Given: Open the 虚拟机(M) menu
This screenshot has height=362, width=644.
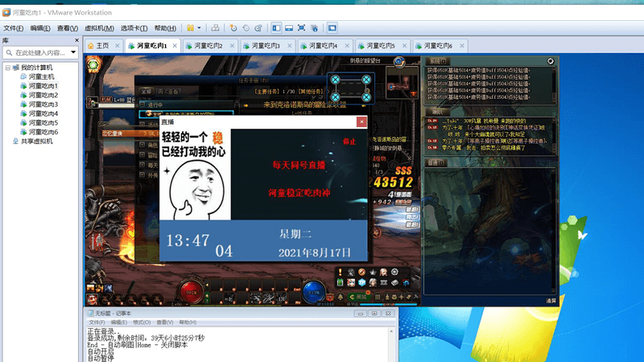Looking at the screenshot, I should point(99,28).
